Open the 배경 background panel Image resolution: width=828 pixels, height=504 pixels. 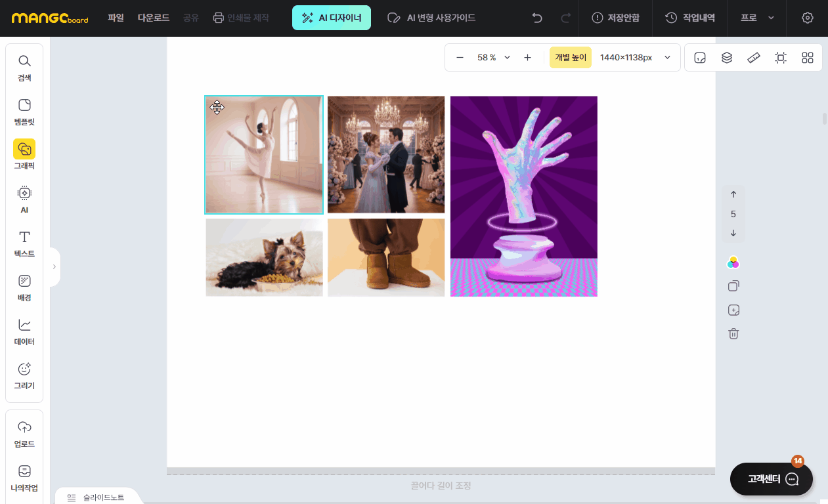click(x=24, y=287)
